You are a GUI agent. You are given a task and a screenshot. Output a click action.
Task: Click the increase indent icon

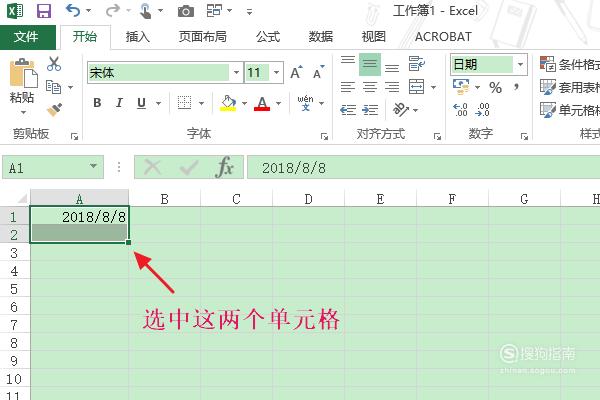tap(370, 110)
